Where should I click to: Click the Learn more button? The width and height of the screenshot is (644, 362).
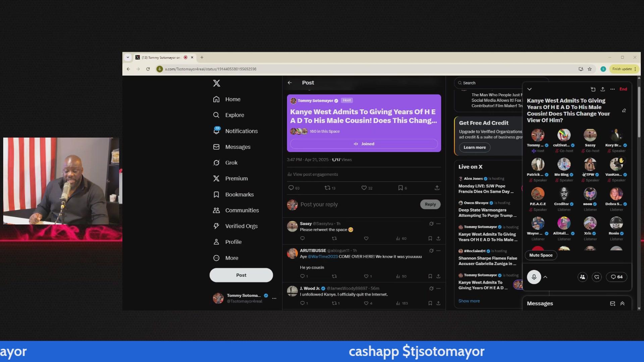click(475, 147)
